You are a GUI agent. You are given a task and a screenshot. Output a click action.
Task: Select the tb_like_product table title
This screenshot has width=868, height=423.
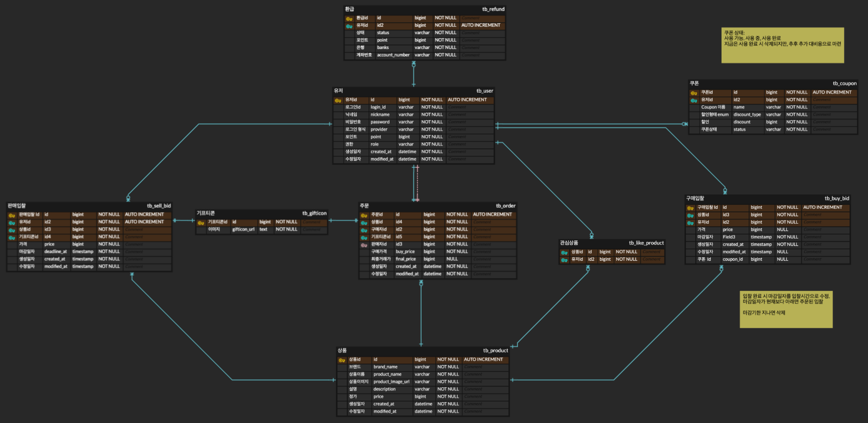point(646,243)
